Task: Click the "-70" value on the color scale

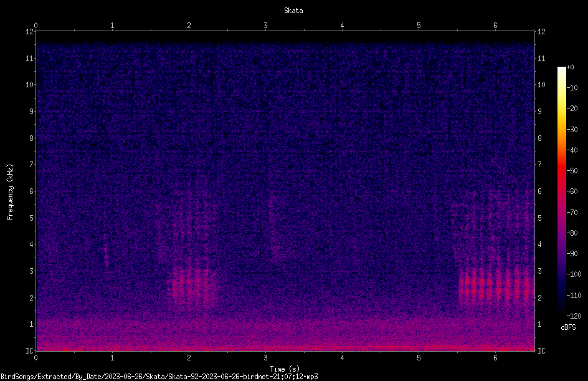Action: tap(572, 213)
